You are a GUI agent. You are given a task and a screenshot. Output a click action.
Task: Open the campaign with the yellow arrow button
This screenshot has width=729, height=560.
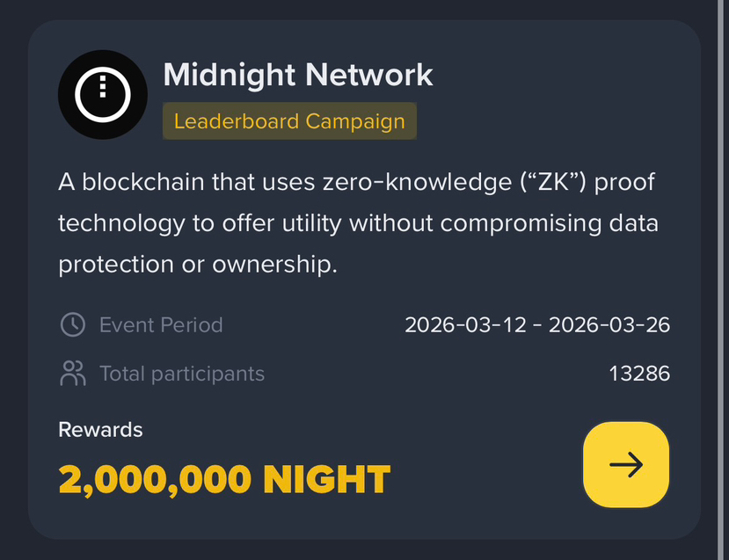[x=626, y=464]
